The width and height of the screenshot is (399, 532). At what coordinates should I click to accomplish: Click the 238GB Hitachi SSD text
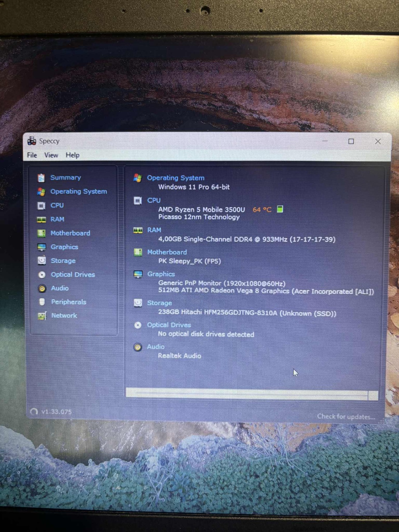pos(247,313)
